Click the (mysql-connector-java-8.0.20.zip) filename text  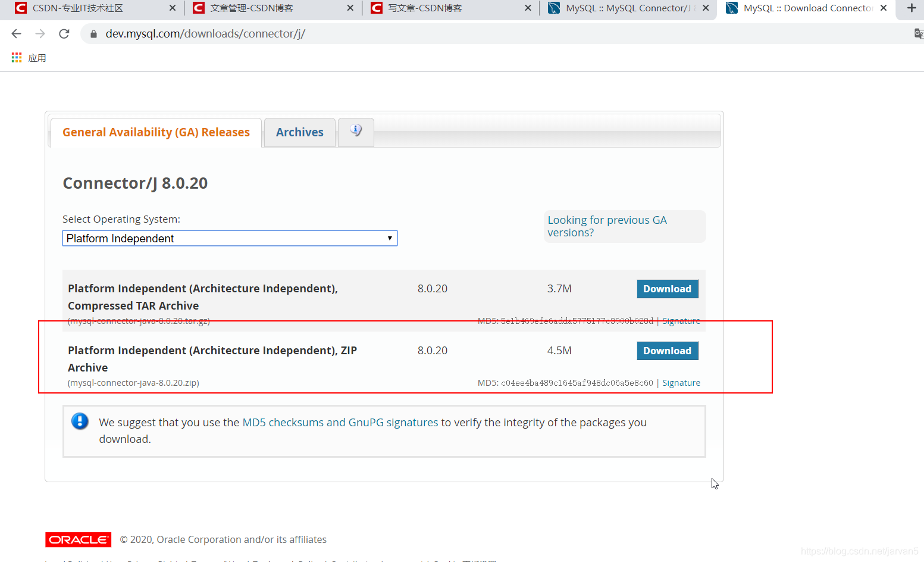pos(133,383)
